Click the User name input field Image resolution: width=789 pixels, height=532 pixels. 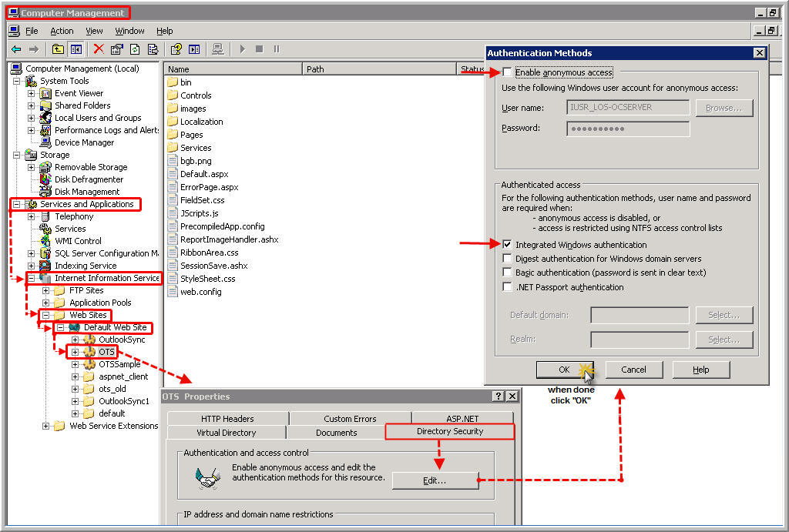coord(628,107)
